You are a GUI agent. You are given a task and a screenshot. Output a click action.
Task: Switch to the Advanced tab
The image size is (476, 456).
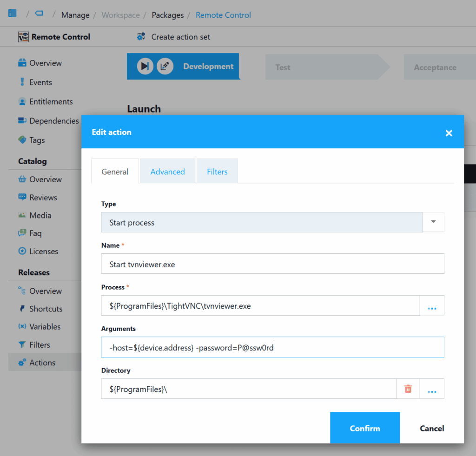click(167, 171)
